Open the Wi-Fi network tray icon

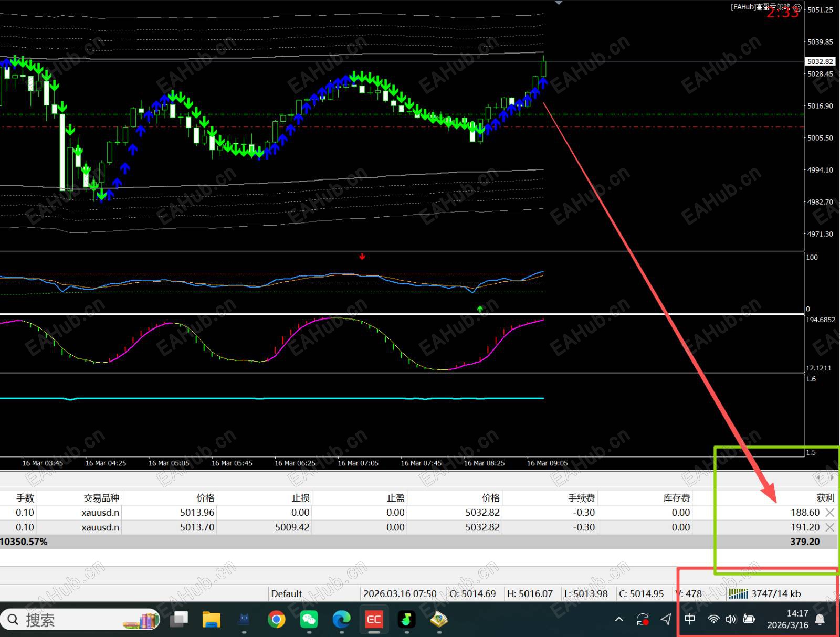tap(713, 620)
